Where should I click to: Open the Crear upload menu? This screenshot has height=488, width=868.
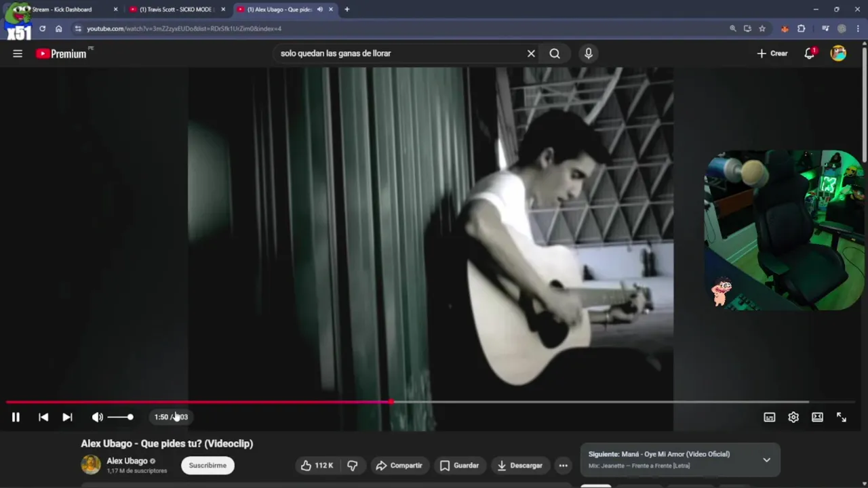(x=772, y=54)
